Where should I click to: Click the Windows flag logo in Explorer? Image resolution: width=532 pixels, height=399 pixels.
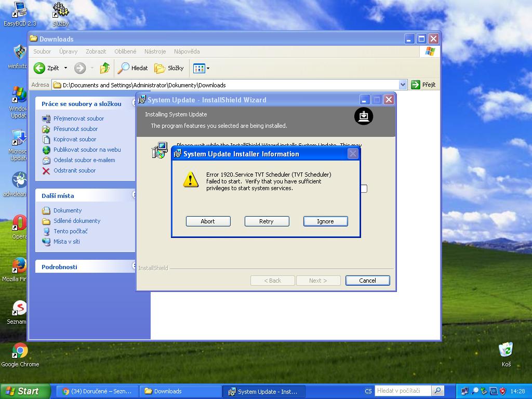click(x=430, y=51)
